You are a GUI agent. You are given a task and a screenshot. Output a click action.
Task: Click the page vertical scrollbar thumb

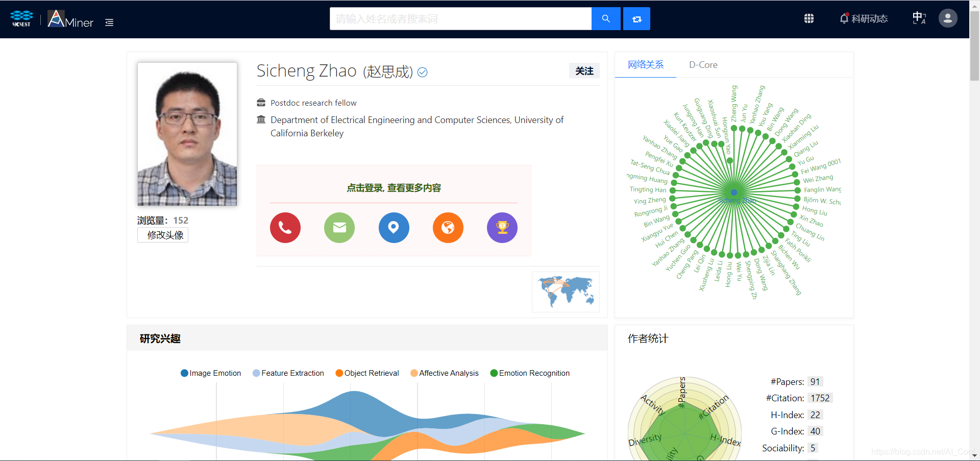click(x=974, y=46)
